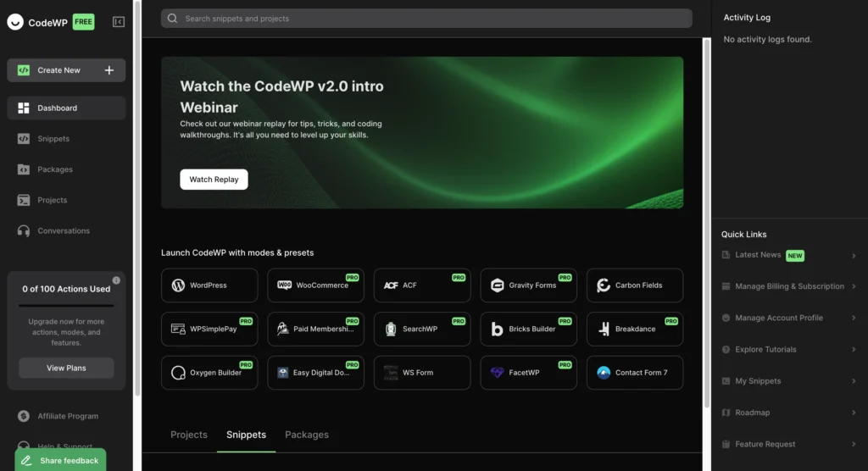
Task: Click the Snippets code icon in sidebar
Action: pyautogui.click(x=23, y=138)
